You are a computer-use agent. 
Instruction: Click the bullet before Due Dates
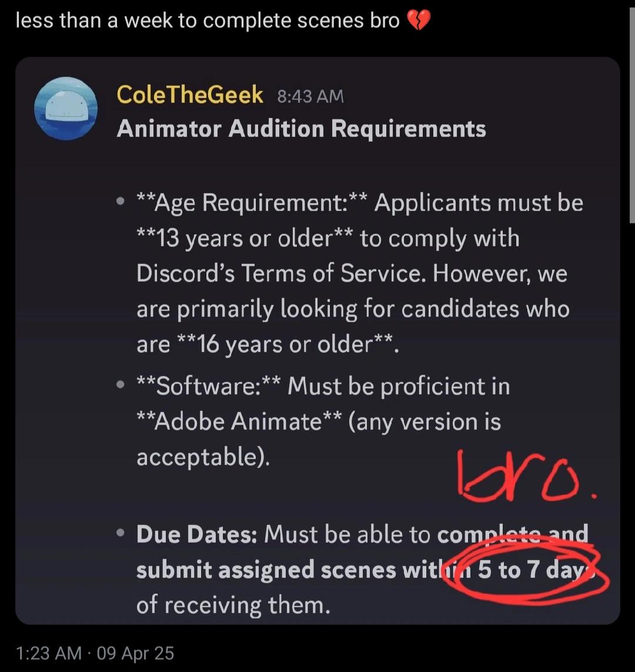click(x=121, y=534)
